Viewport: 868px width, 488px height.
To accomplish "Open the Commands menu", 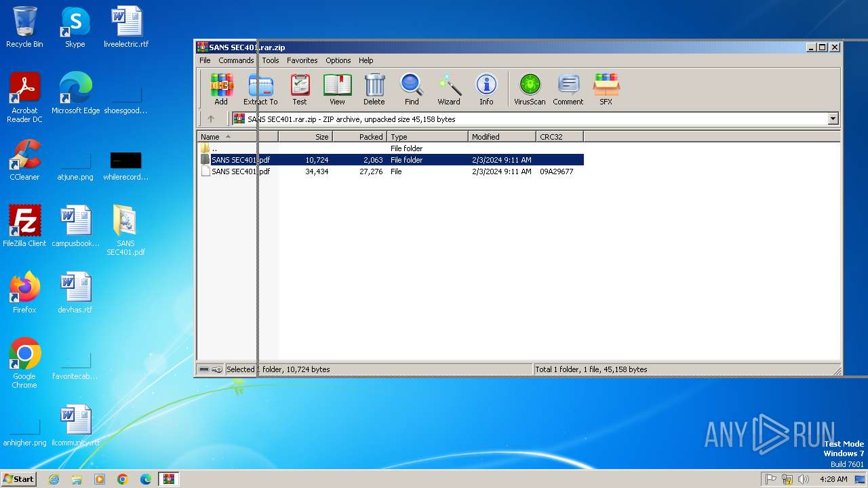I will (x=236, y=60).
